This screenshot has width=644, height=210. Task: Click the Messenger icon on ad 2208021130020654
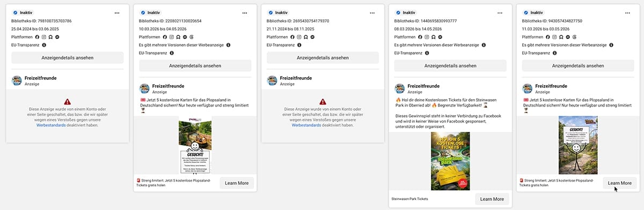(x=185, y=37)
